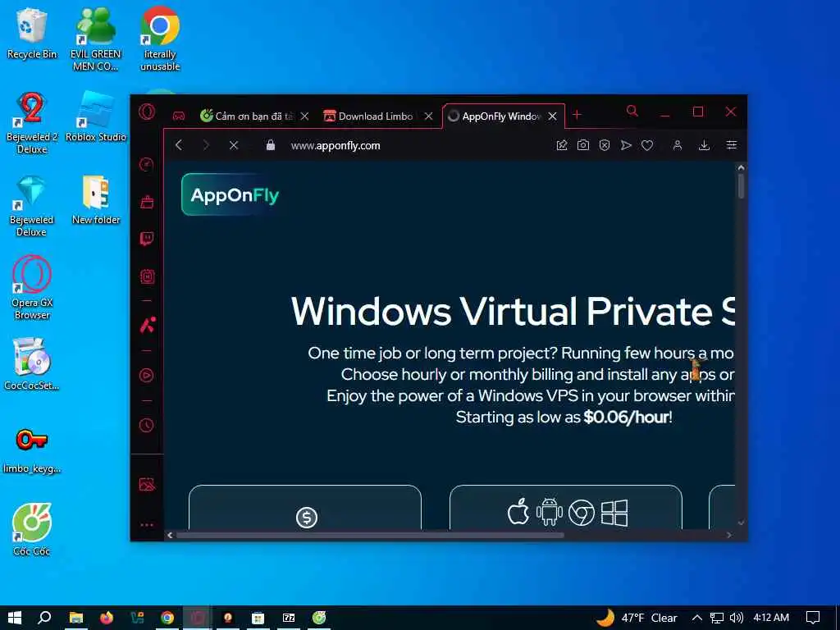Screen dimensions: 840x630
Task: Open the Windows Start menu
Action: coord(15,618)
